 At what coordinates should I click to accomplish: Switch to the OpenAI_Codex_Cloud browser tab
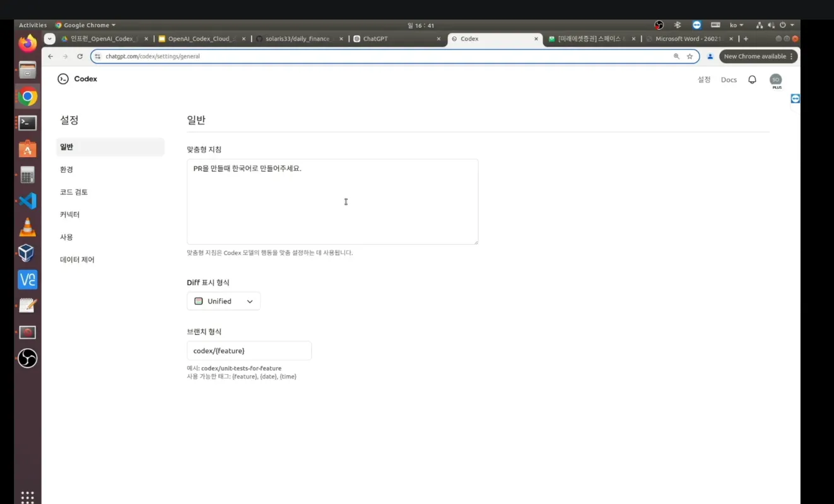(x=202, y=38)
